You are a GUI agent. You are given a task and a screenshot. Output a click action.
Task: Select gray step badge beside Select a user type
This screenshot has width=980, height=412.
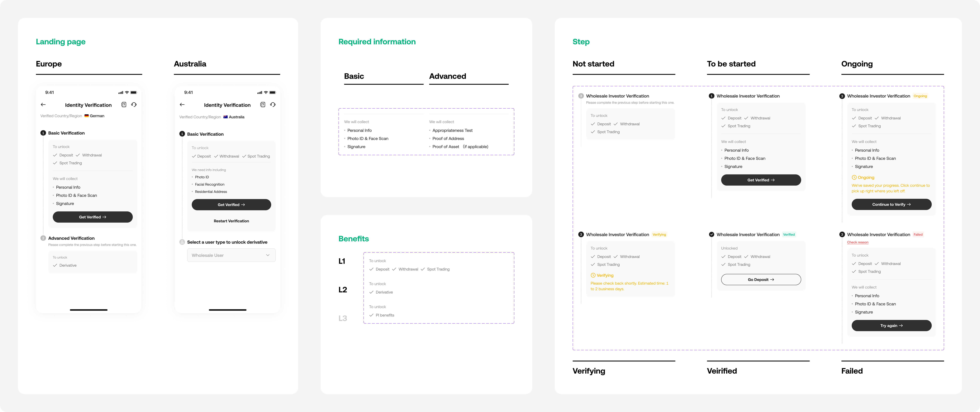[182, 242]
